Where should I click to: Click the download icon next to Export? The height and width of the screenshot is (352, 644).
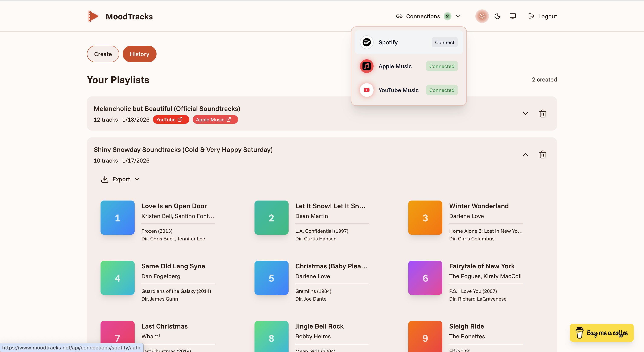(x=105, y=179)
